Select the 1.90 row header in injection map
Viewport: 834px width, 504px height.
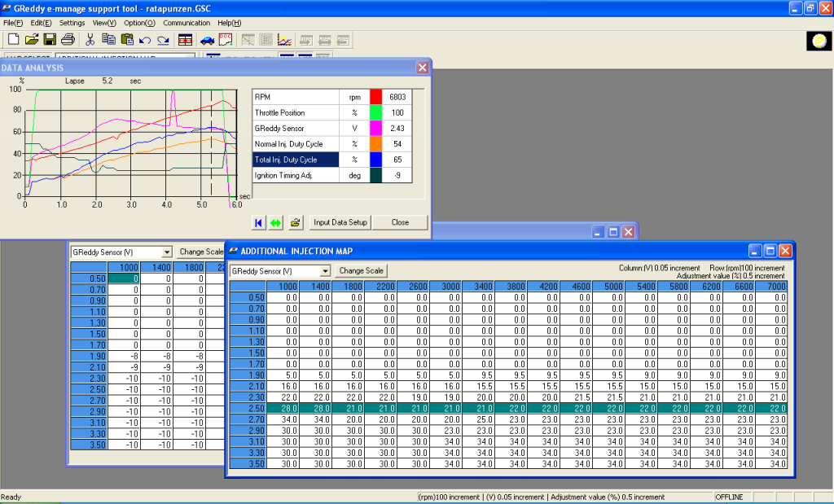pyautogui.click(x=248, y=375)
